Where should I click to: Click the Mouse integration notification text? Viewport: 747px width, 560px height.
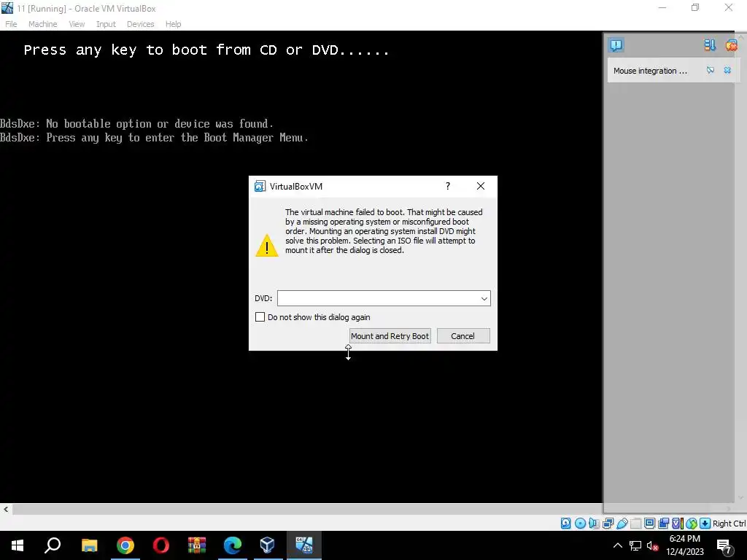[x=650, y=71]
